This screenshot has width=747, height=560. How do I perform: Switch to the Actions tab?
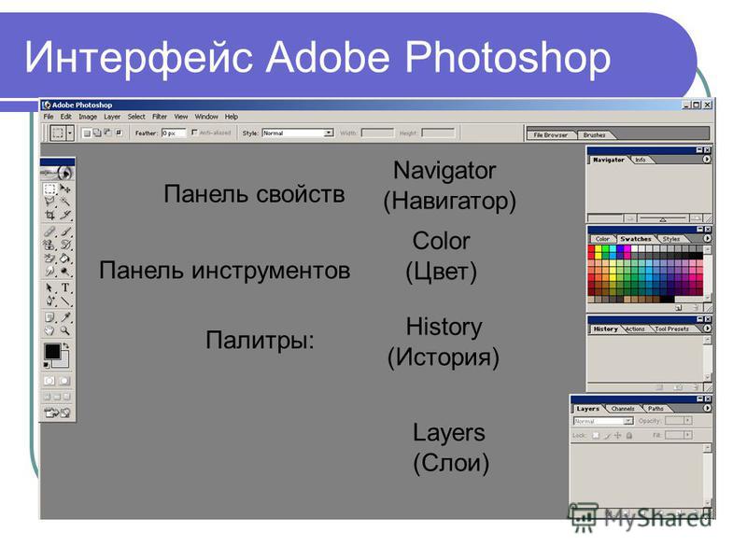click(x=635, y=329)
